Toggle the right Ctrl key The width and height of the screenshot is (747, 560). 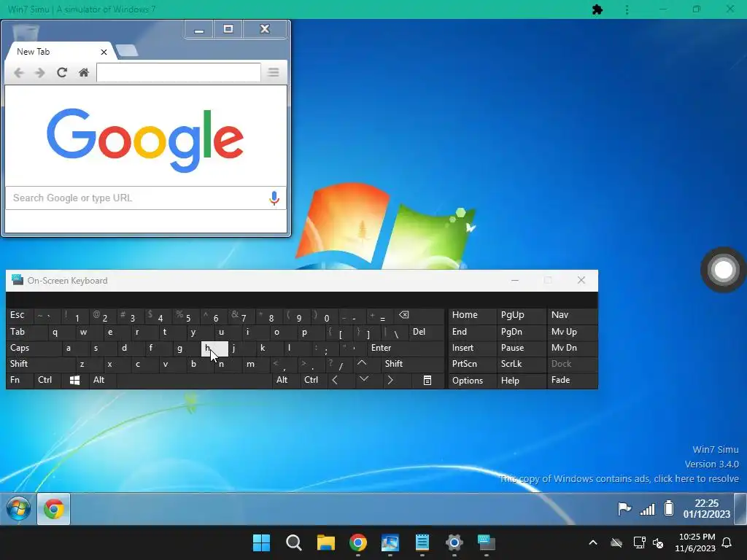314,380
